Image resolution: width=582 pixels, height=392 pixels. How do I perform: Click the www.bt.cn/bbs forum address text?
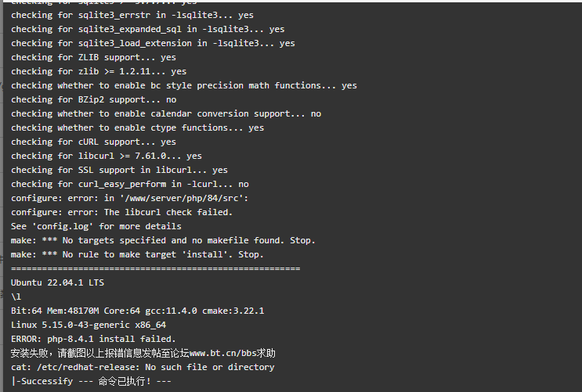[x=222, y=353]
